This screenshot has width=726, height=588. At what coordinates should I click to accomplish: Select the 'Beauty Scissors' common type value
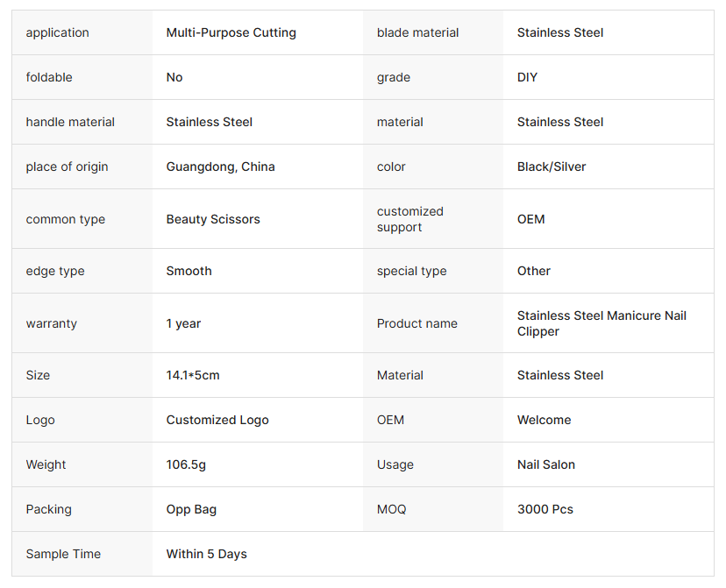coord(213,219)
